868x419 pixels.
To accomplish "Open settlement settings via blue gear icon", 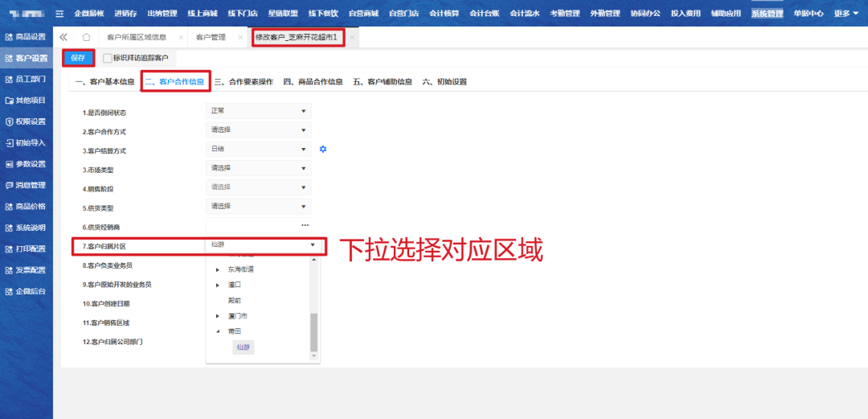I will pos(323,149).
